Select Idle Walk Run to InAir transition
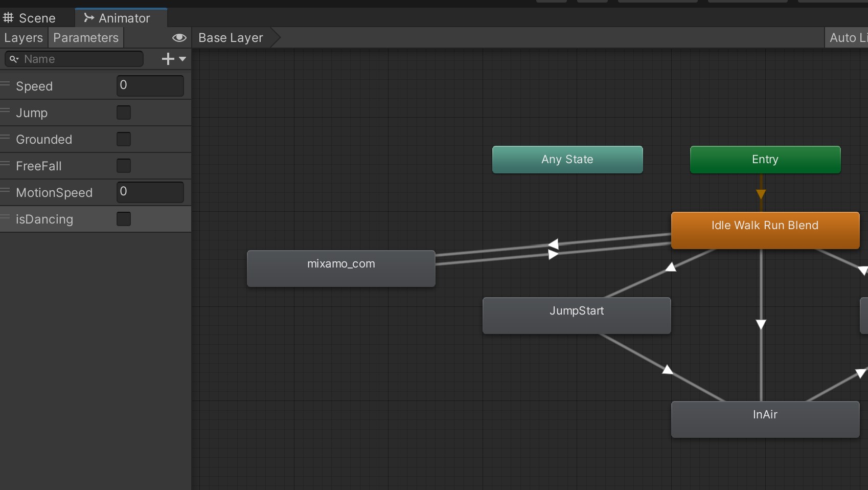This screenshot has width=868, height=490. (x=761, y=325)
